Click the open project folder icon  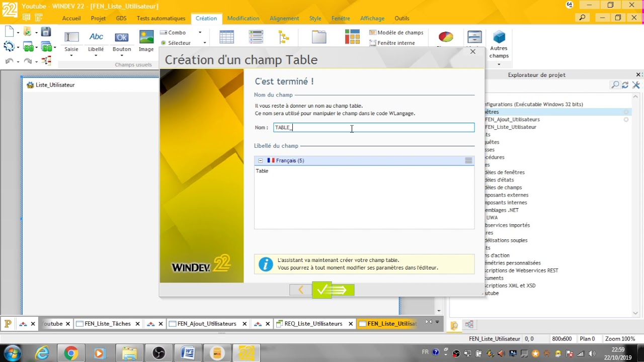28,32
